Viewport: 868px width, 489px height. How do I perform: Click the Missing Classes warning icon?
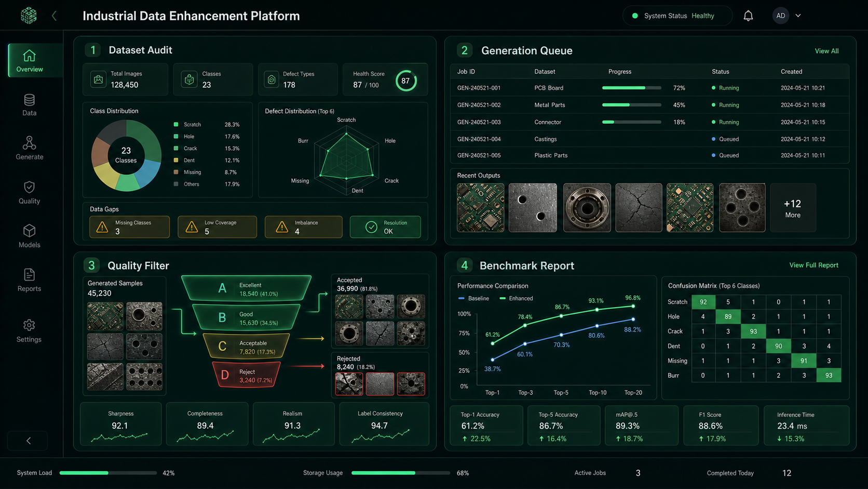102,227
